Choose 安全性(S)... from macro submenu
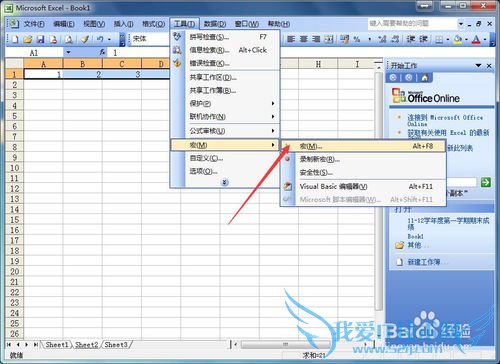 (363, 172)
